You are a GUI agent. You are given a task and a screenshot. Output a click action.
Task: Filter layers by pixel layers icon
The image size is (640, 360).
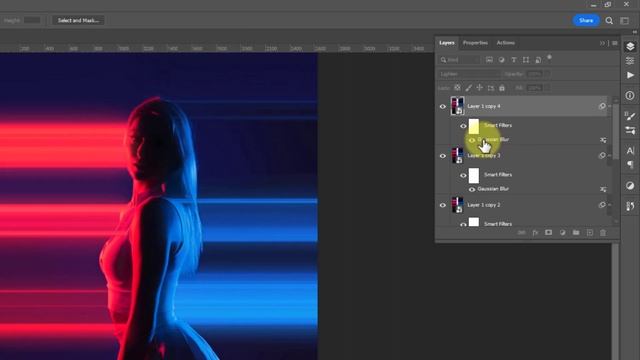489,60
